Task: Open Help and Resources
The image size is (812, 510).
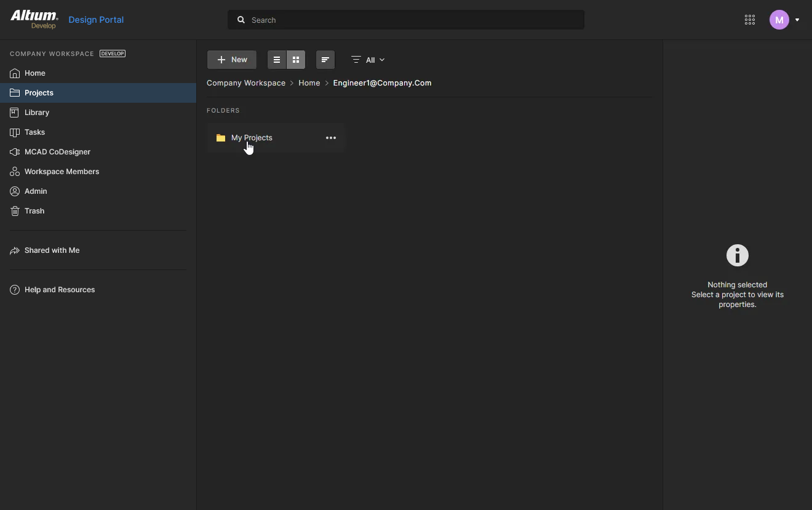Action: click(98, 290)
